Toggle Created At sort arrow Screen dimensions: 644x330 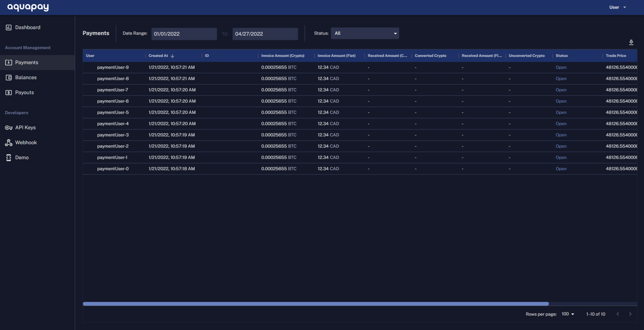[x=172, y=56]
